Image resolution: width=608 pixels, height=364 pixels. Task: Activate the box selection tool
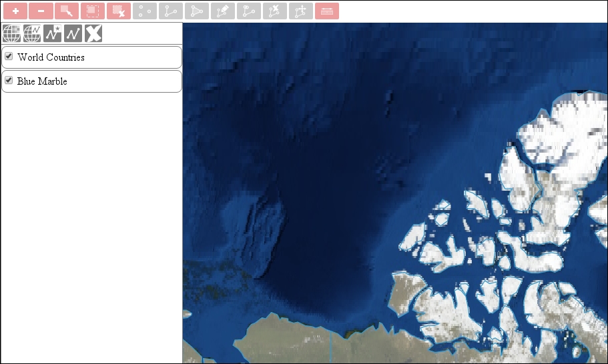point(93,11)
